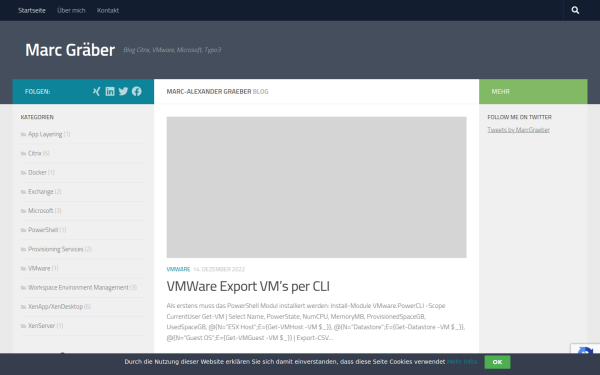Open the PowerShell category
The height and width of the screenshot is (375, 600).
tap(43, 230)
